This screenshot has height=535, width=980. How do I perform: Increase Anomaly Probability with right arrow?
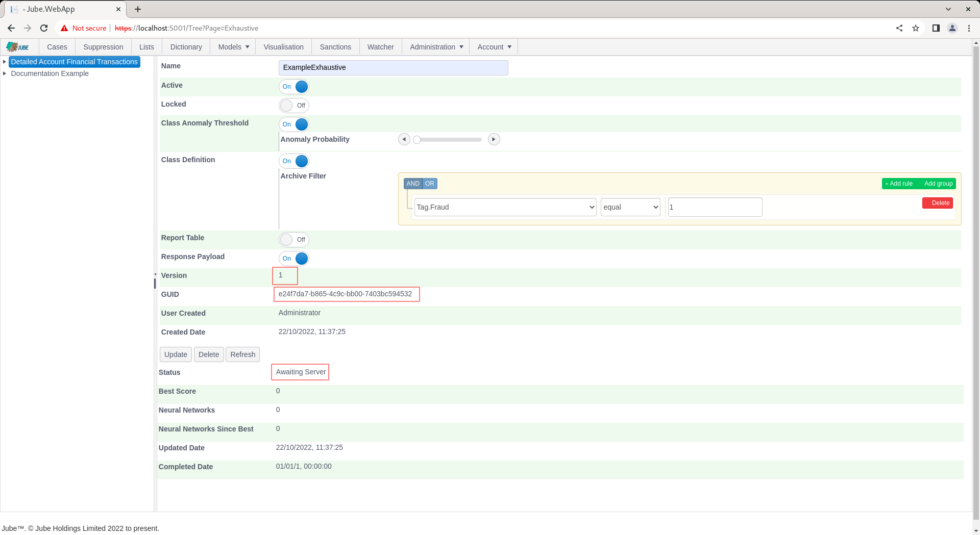coord(494,139)
